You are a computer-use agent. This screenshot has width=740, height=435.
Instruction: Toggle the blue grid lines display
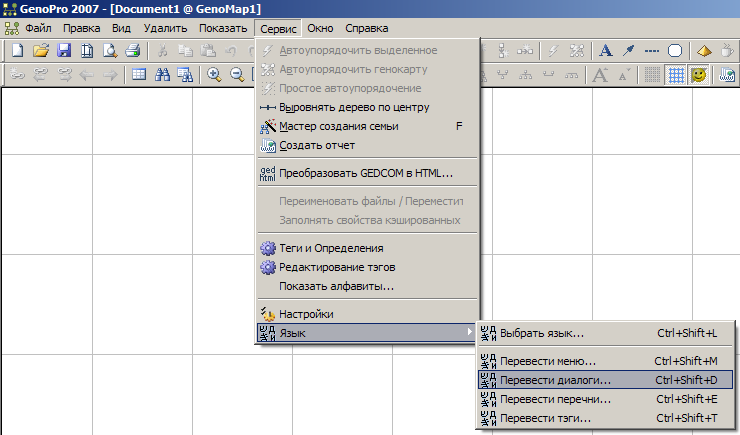[676, 75]
